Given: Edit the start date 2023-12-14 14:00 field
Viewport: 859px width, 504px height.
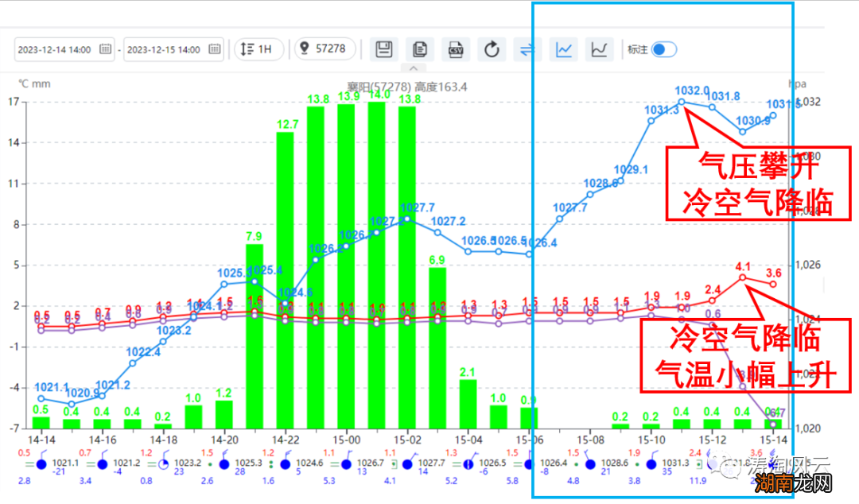Looking at the screenshot, I should 56,49.
